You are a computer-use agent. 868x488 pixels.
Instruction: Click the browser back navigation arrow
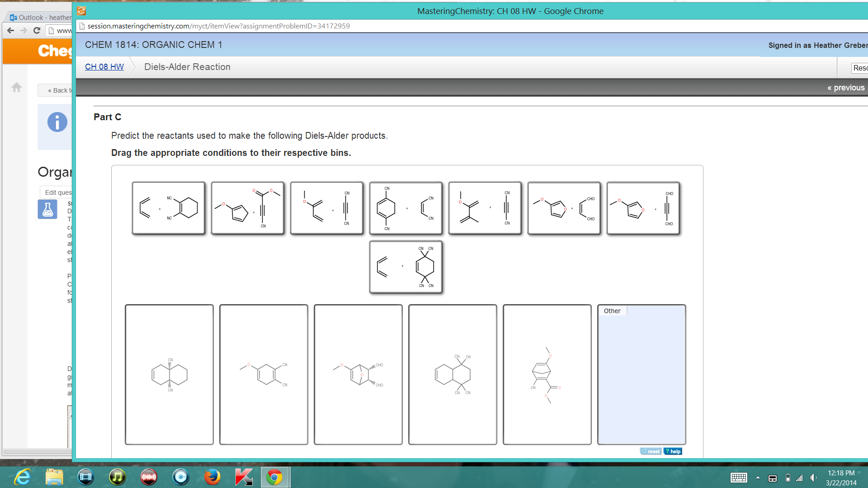coord(10,30)
